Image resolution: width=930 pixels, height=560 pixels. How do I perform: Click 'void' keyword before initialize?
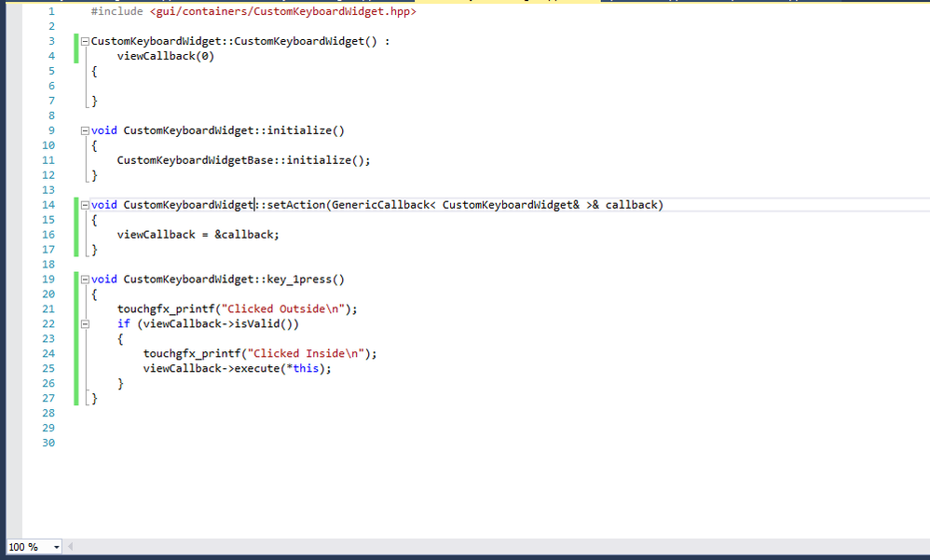coord(103,130)
